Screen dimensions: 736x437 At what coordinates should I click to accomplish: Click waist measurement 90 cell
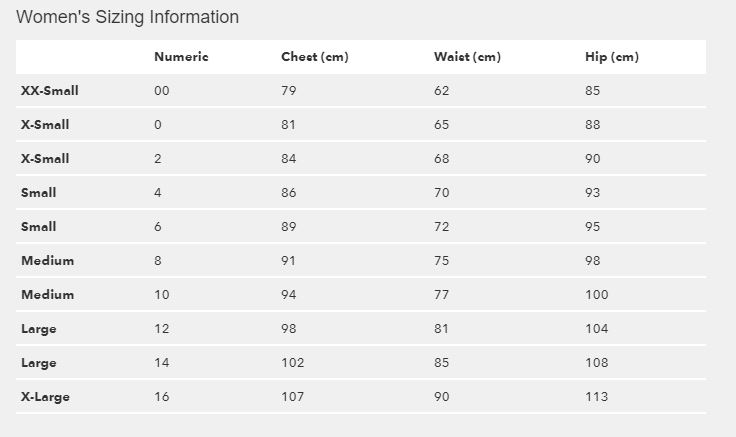(x=442, y=397)
